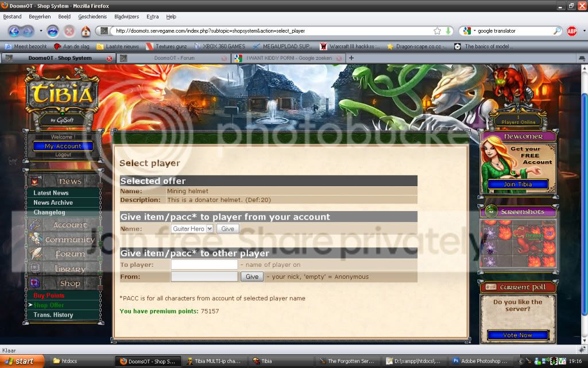
Task: Open the Screenshots demon thumbnail
Action: click(x=518, y=243)
